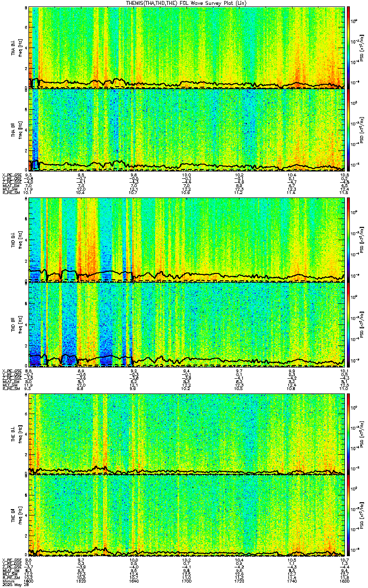Click the R_RE_SM row label under THA panels
368x588 pixels.
click(10, 193)
